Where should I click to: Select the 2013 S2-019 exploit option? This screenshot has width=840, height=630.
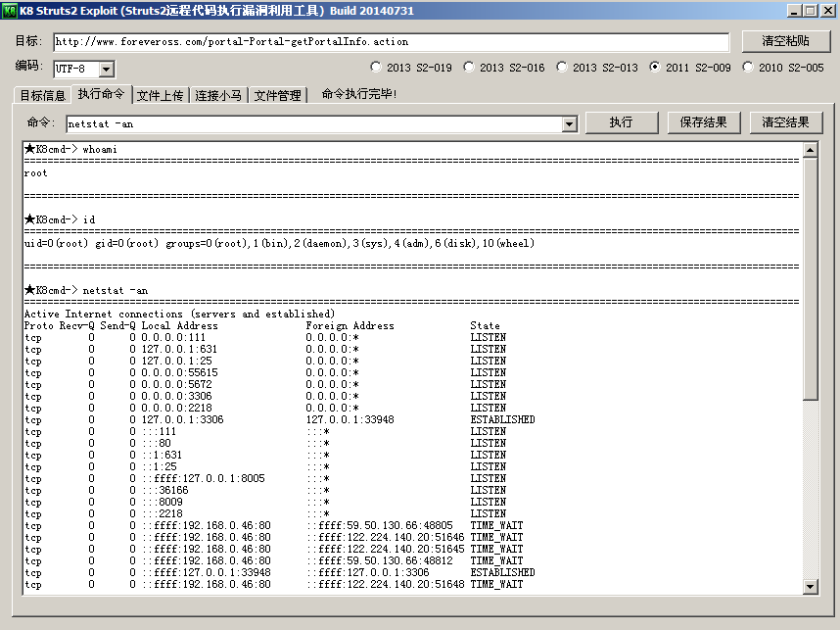tap(411, 68)
